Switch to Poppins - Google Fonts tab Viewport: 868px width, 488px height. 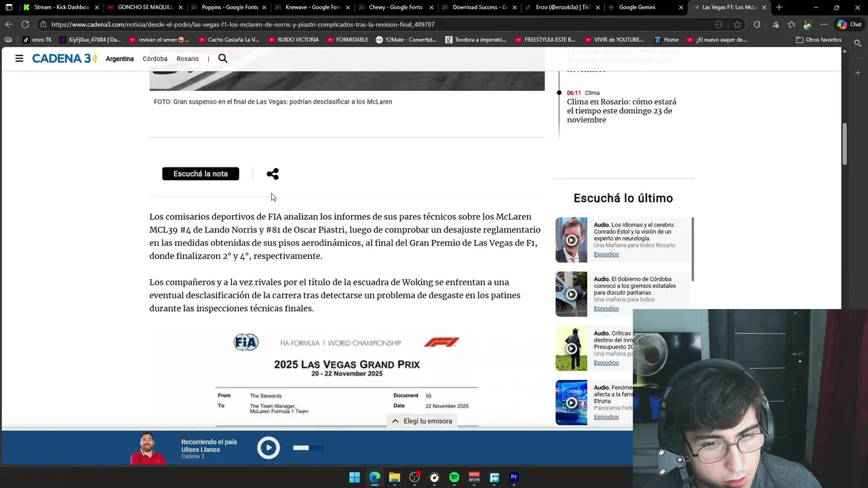[228, 7]
